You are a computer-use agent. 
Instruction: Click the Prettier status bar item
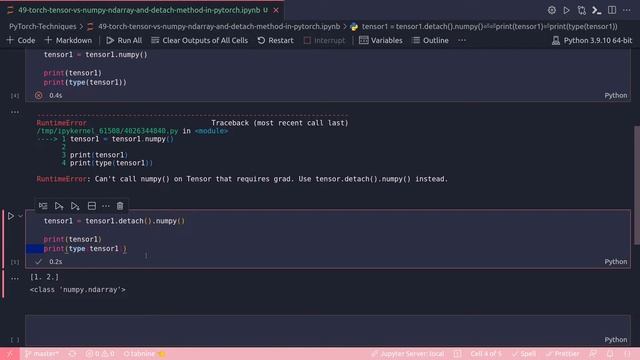(x=562, y=354)
